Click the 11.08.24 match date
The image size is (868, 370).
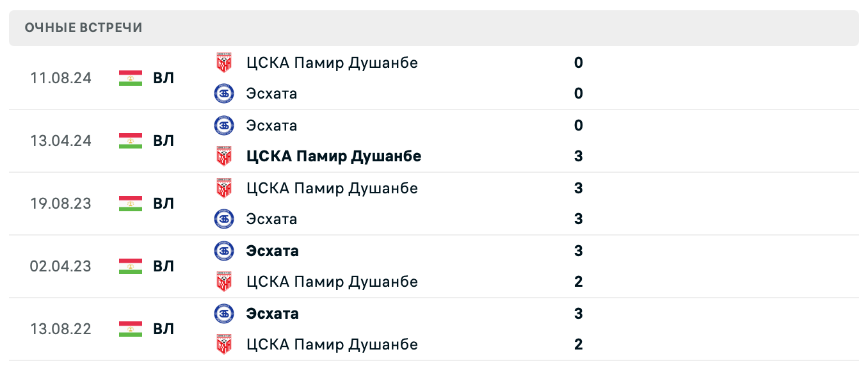[61, 78]
